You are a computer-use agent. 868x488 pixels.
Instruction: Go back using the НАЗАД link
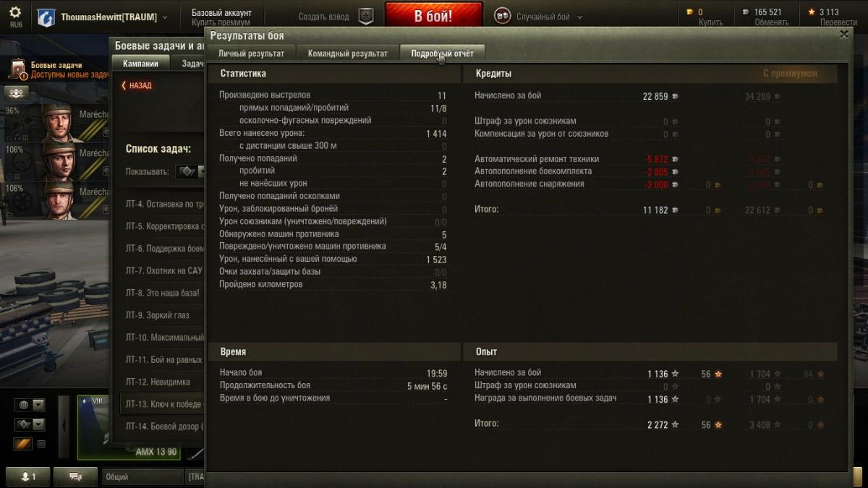tap(136, 85)
